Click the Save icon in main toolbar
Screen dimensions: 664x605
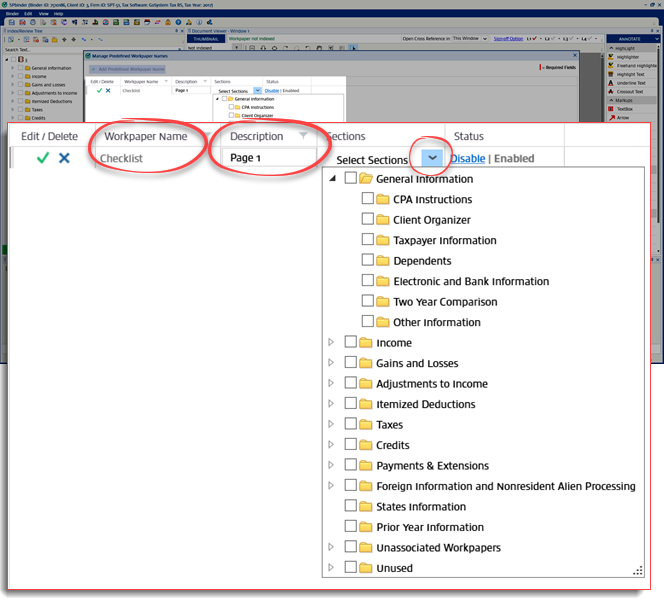click(12, 22)
